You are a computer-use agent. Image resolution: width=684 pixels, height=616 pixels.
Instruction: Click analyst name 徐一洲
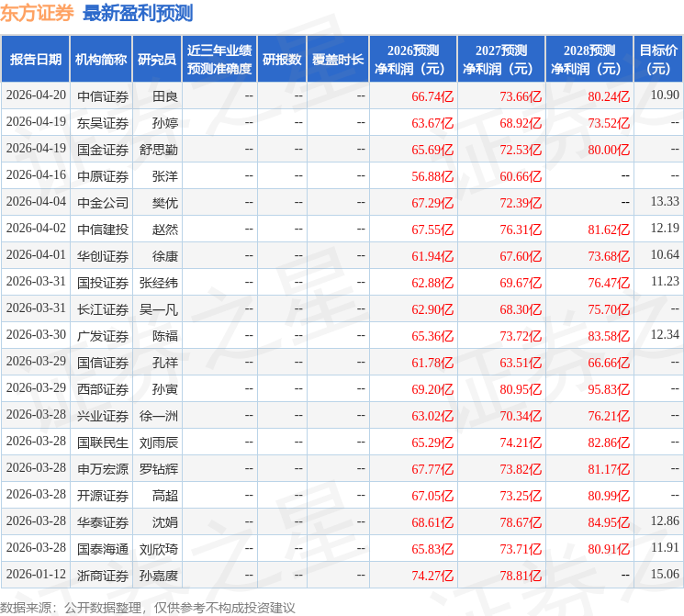[x=159, y=416]
